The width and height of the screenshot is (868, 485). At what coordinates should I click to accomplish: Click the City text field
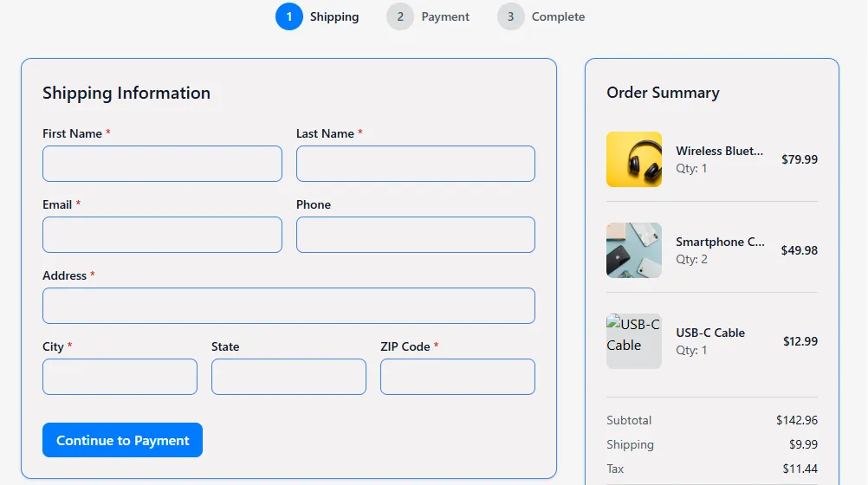[120, 377]
